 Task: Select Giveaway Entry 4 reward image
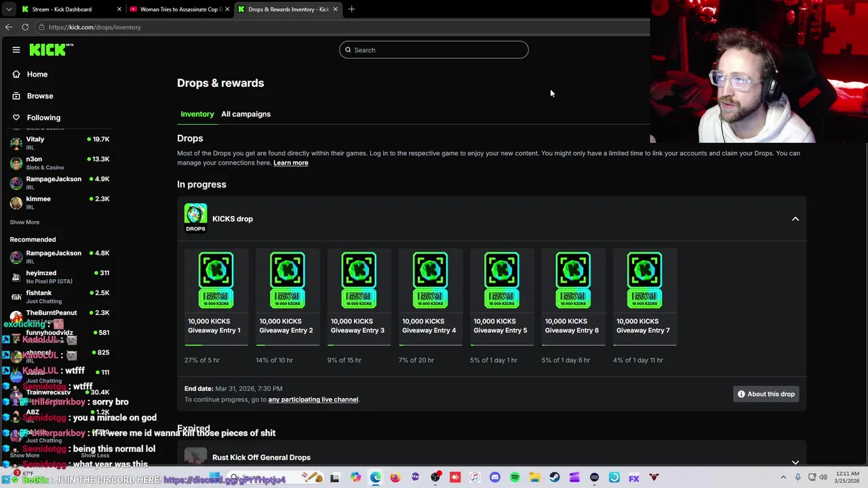pos(430,280)
